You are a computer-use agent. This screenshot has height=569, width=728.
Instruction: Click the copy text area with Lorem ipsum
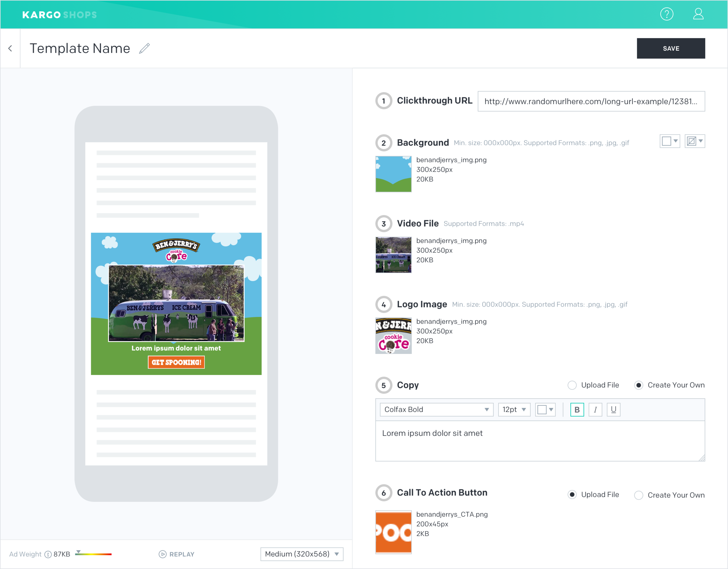tap(540, 441)
